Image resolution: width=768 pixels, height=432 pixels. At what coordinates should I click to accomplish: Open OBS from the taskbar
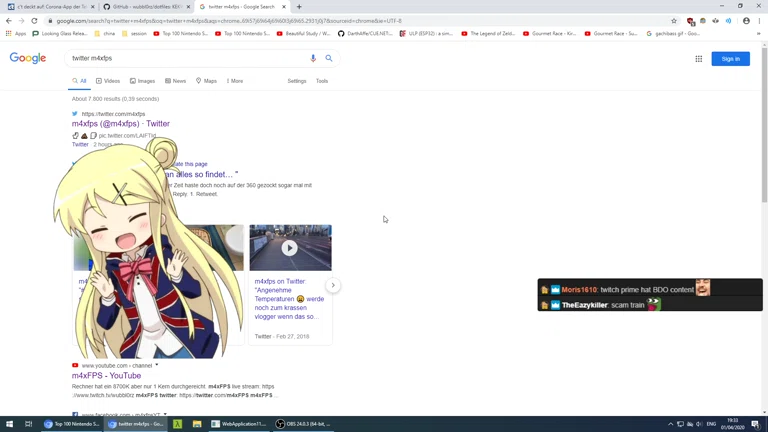click(304, 424)
